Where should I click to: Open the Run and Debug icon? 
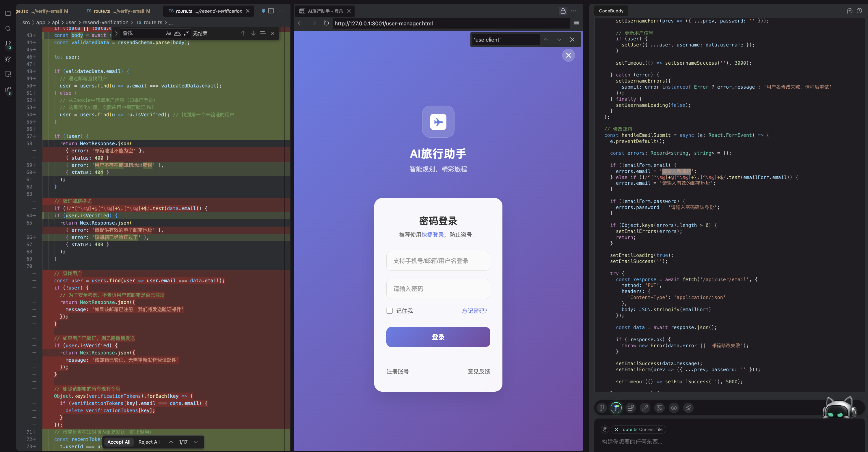point(8,59)
